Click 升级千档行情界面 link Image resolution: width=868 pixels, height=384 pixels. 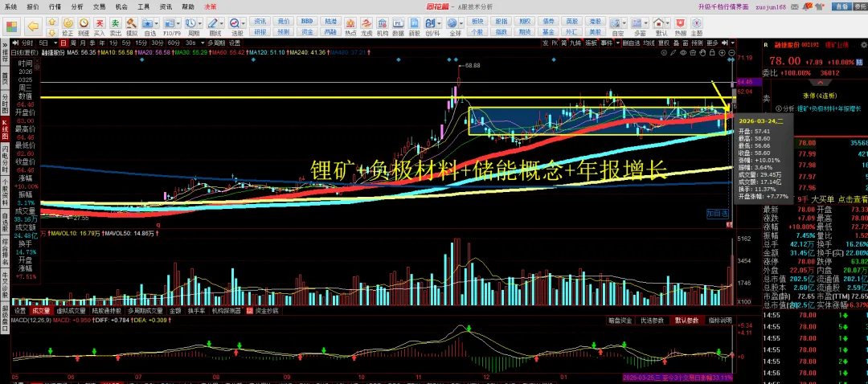click(x=723, y=6)
